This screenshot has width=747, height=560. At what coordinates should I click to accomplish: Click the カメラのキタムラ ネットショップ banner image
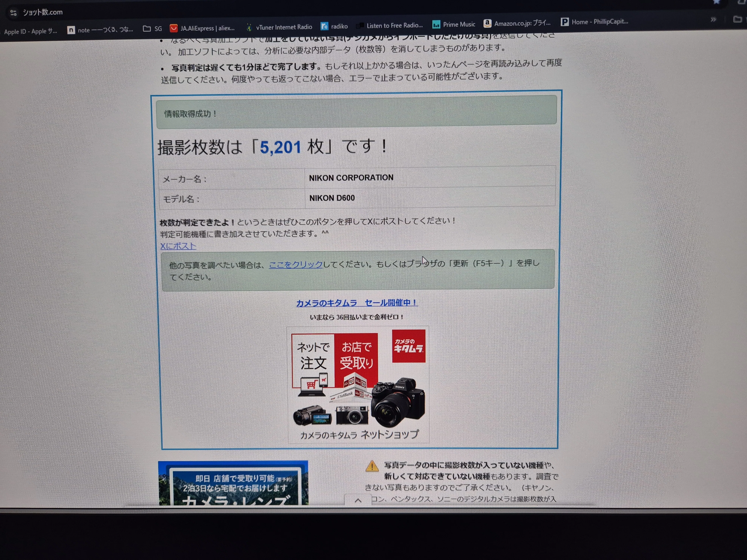358,385
